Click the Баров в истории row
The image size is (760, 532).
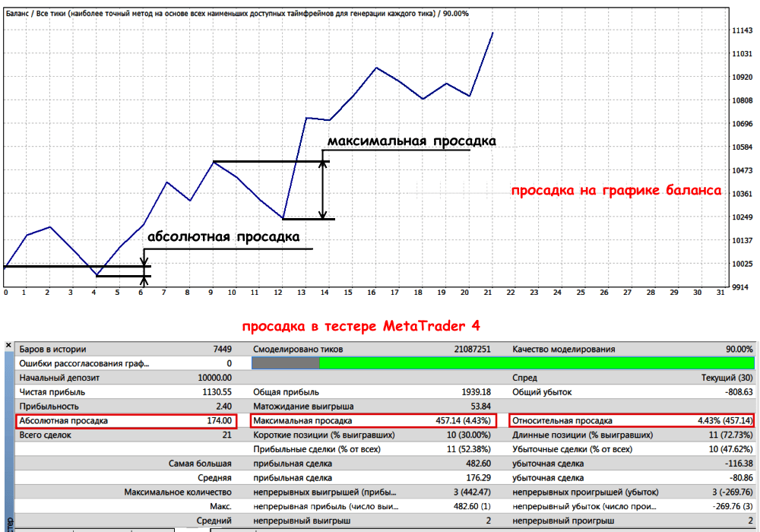click(126, 350)
